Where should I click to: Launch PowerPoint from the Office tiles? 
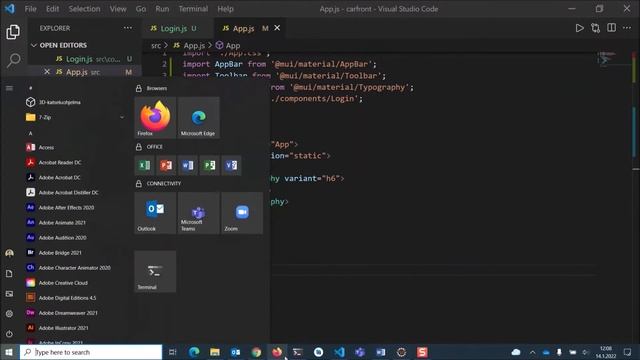point(166,165)
